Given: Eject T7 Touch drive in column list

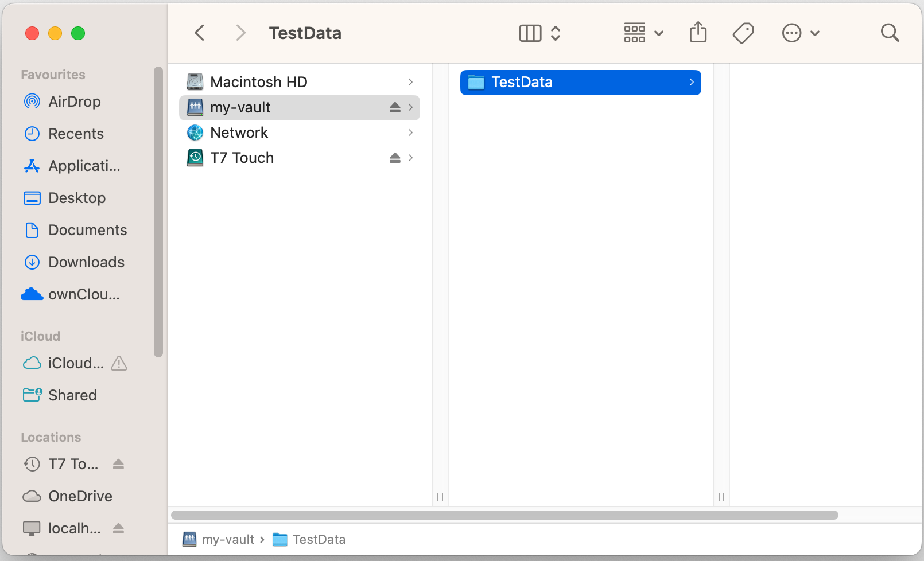Looking at the screenshot, I should click(395, 158).
